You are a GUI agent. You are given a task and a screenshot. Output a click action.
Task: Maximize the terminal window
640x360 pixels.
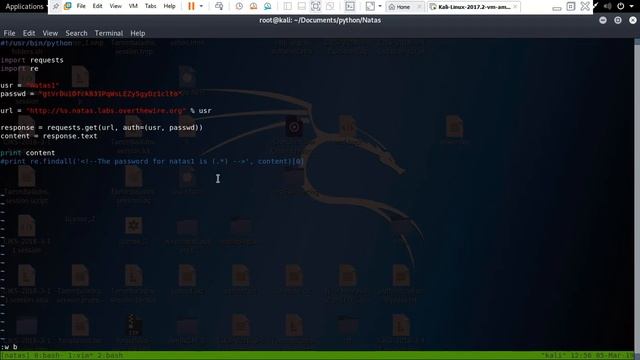[x=618, y=20]
